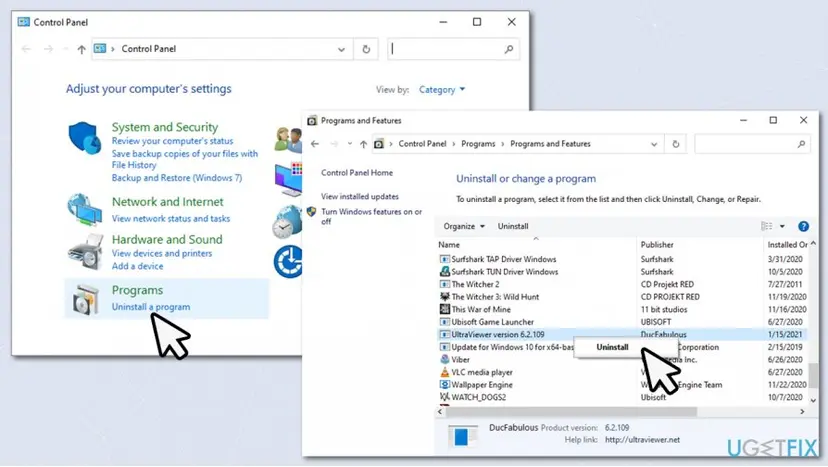
Task: Click the DucFabulous details pane thumbnail
Action: pyautogui.click(x=462, y=436)
